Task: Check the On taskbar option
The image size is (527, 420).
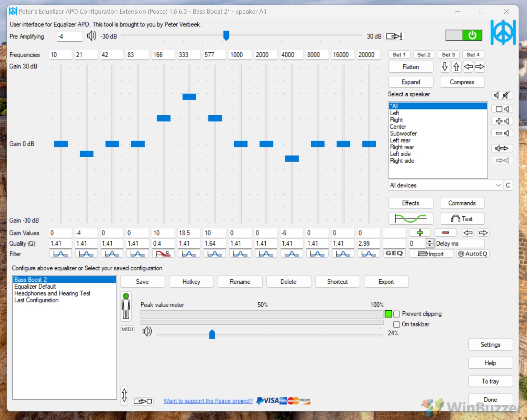Action: [397, 325]
